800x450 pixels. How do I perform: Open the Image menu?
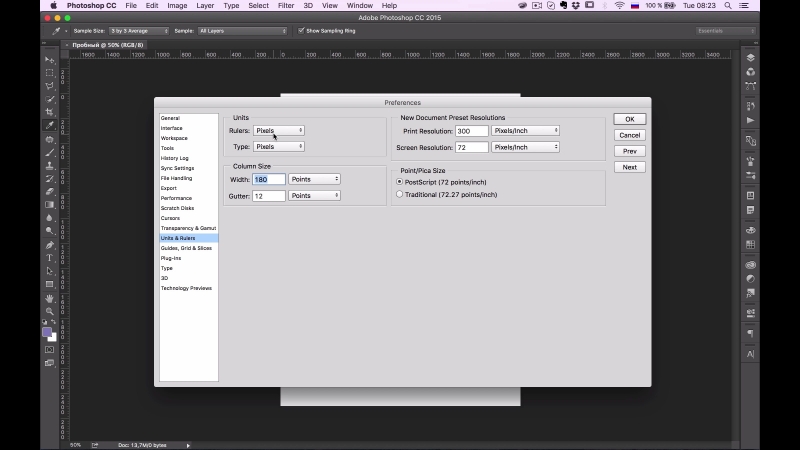click(x=177, y=6)
